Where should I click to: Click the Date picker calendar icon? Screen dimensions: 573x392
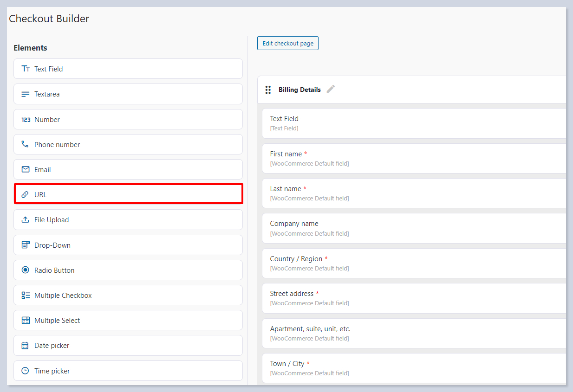pos(26,346)
